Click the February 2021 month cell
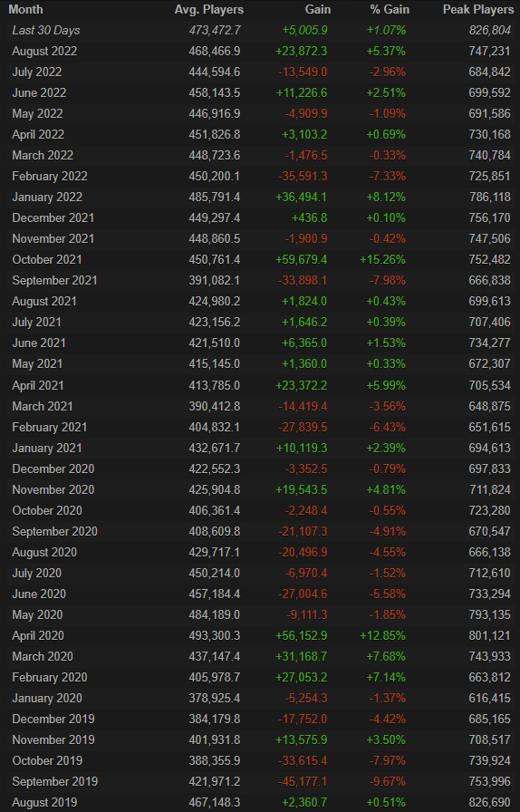The height and width of the screenshot is (812, 520). coord(50,427)
